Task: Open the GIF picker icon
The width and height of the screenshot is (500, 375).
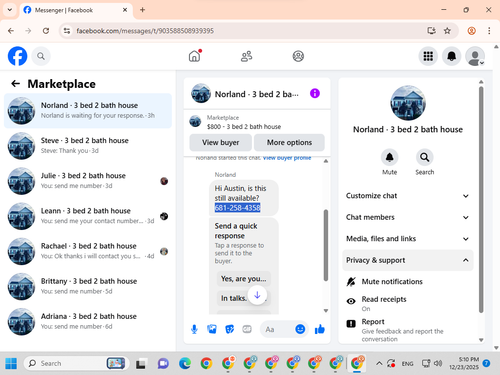Action: point(247,329)
